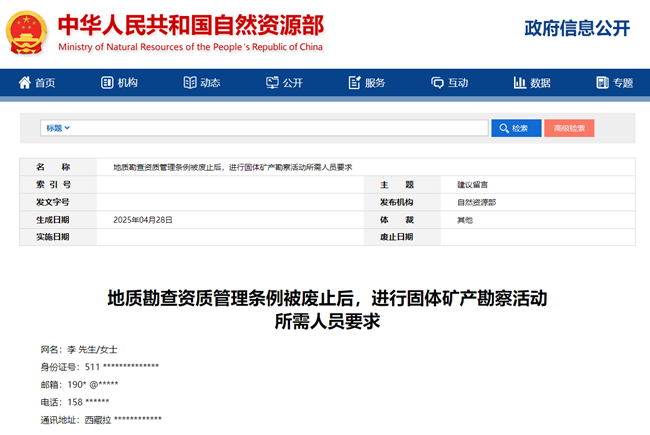Viewport: 650px width, 435px height.
Task: Click 自然资源部 in the 发布机构 row
Action: click(x=476, y=202)
